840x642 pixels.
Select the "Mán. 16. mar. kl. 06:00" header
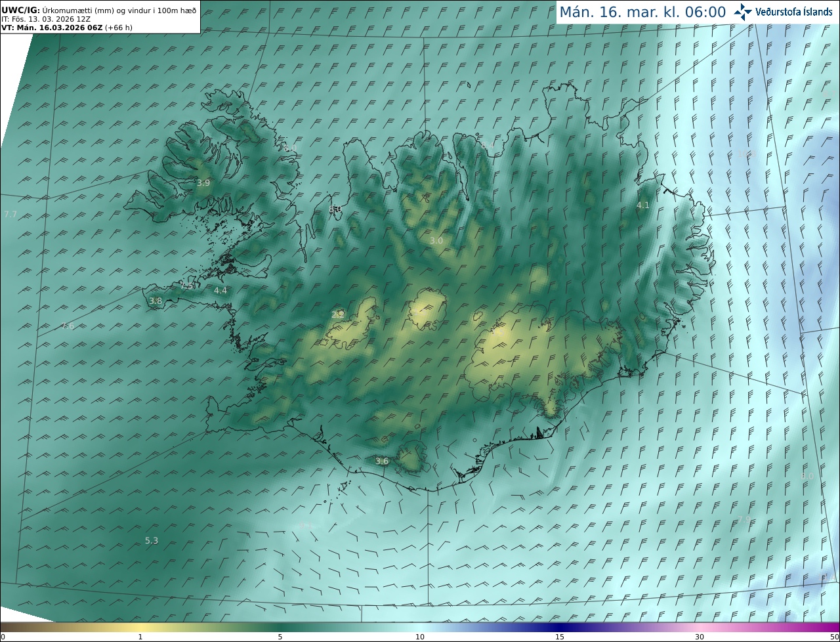click(642, 12)
